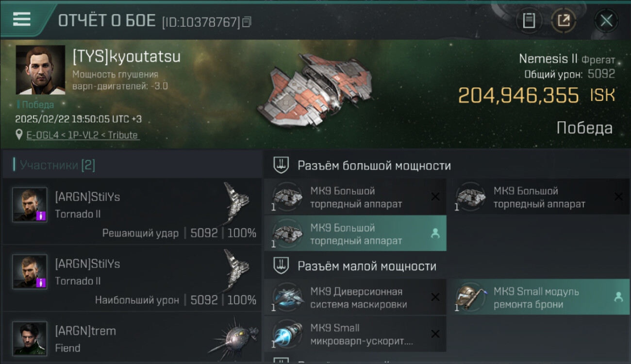Open MK9 Small microwarp drive module
Viewport: 631px width, 364px height.
point(355,334)
